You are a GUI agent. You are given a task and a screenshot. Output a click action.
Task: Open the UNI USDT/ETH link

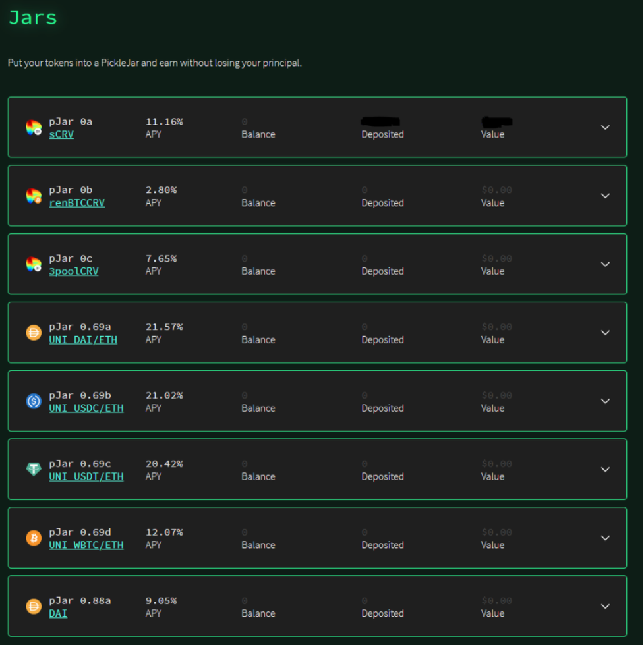pos(86,476)
